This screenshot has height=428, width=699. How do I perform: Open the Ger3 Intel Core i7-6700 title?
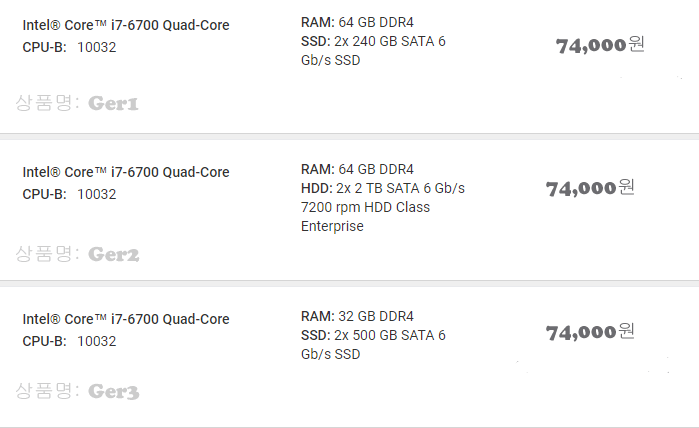click(126, 319)
